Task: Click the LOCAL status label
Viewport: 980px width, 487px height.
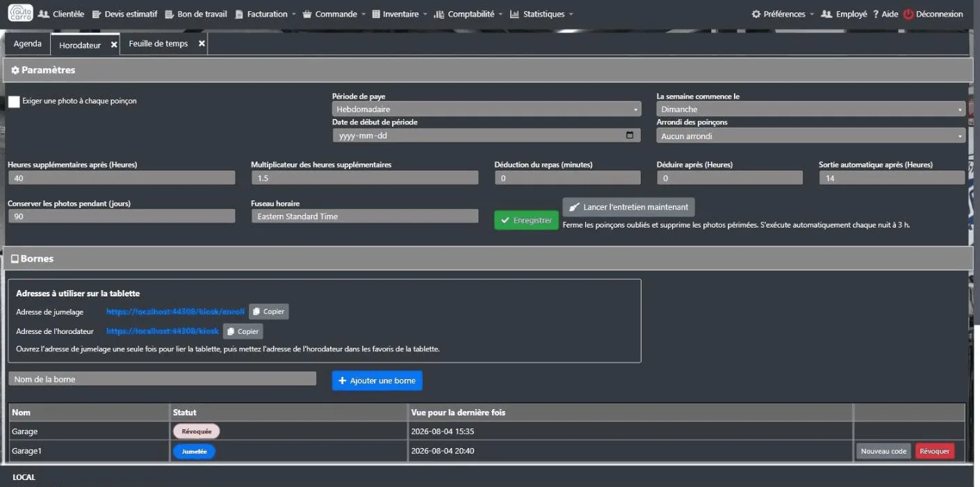Action: [x=24, y=477]
